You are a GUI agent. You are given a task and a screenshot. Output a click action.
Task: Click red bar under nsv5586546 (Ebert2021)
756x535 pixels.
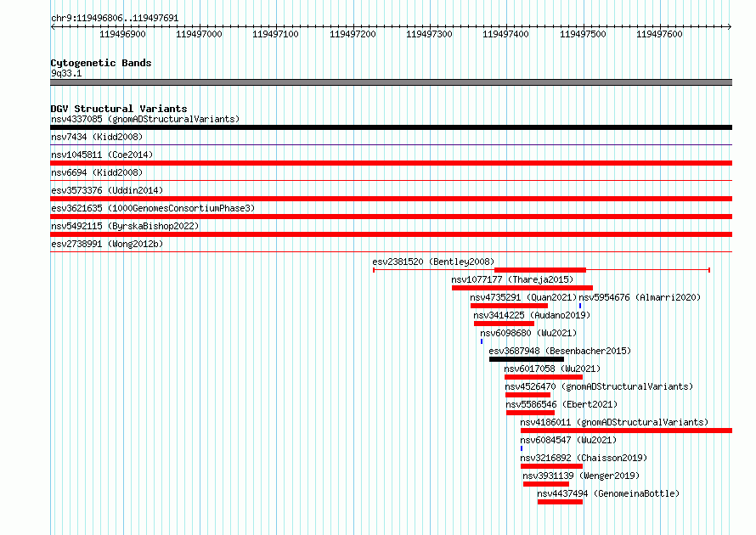(x=530, y=413)
